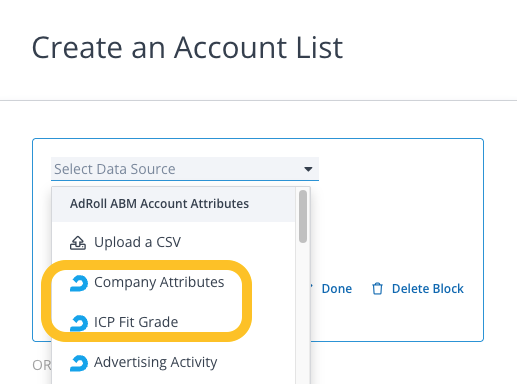Click the Create an Account List heading
517x384 pixels.
coord(187,48)
